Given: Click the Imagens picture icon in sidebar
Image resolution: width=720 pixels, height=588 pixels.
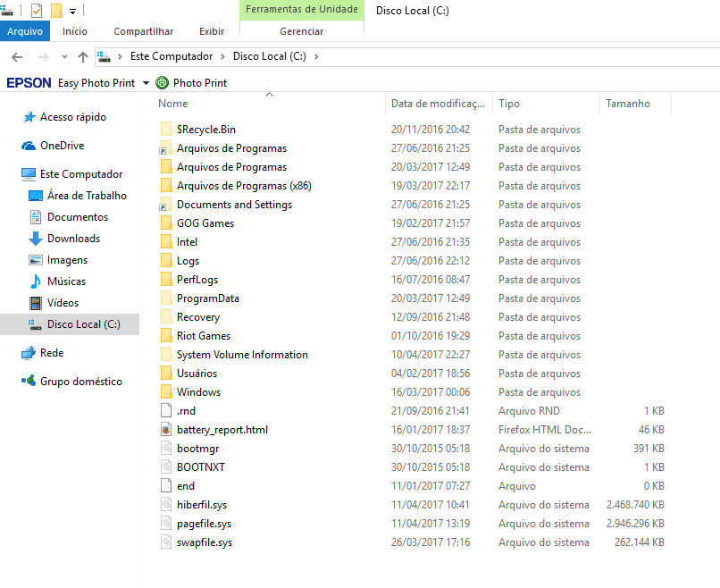Looking at the screenshot, I should tap(36, 260).
